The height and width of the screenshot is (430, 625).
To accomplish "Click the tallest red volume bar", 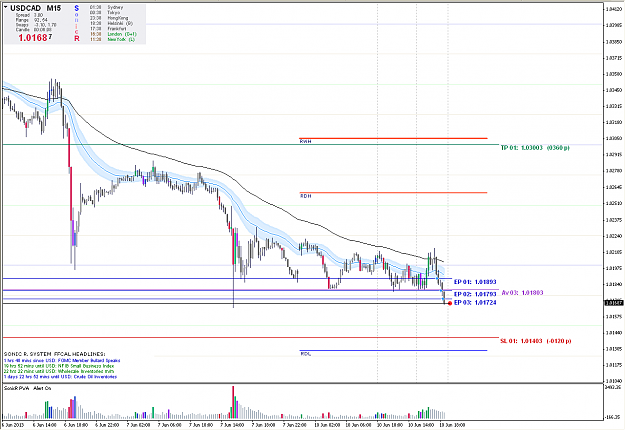I will pos(233,402).
